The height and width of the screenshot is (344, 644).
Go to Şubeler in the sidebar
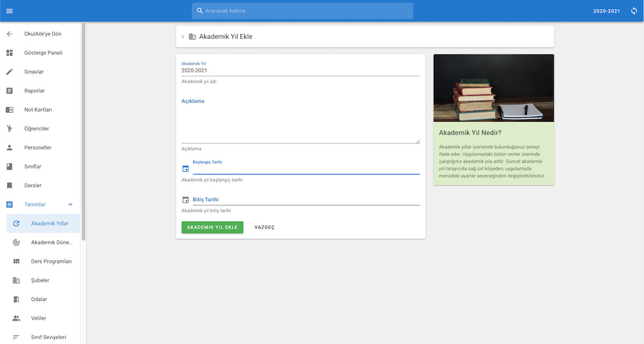tap(43, 280)
